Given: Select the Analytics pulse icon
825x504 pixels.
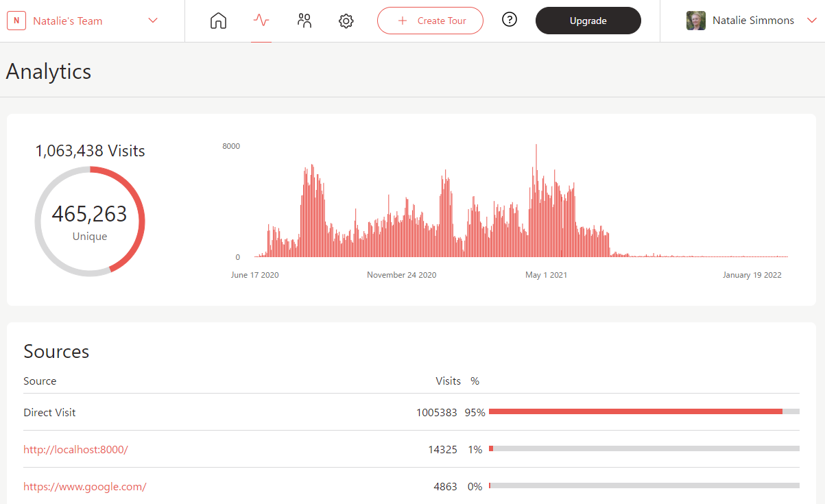Looking at the screenshot, I should click(261, 21).
